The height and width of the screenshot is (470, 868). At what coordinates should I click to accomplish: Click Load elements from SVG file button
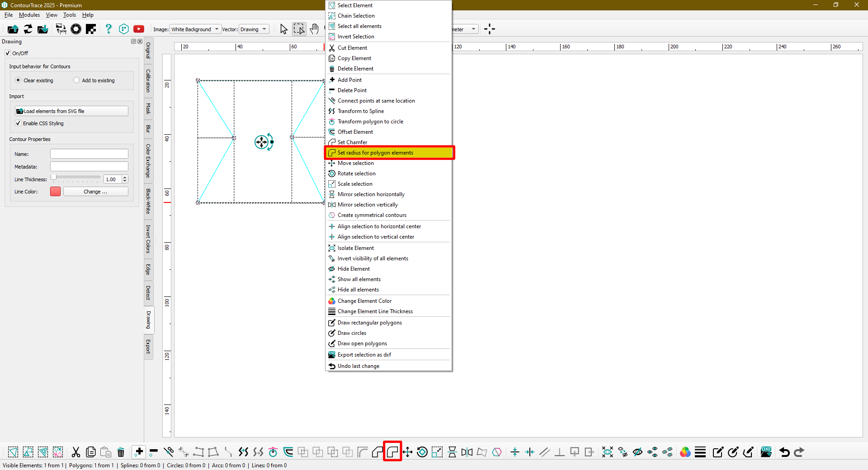click(x=71, y=111)
